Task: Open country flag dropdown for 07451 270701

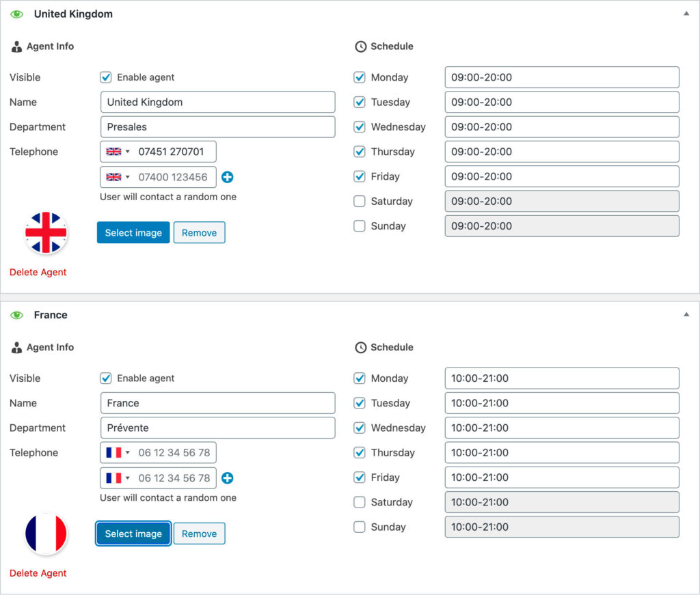Action: tap(118, 152)
